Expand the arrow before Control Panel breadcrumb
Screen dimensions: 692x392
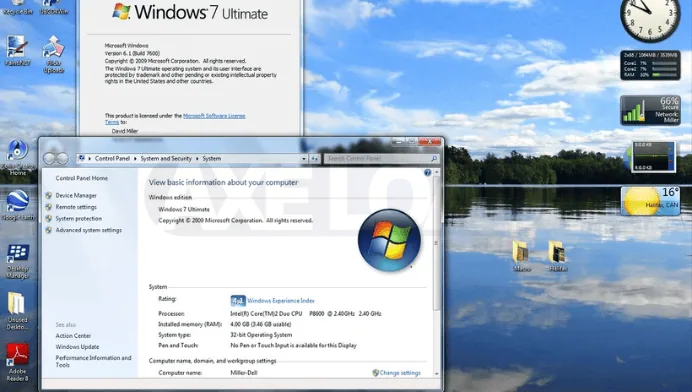pos(90,158)
